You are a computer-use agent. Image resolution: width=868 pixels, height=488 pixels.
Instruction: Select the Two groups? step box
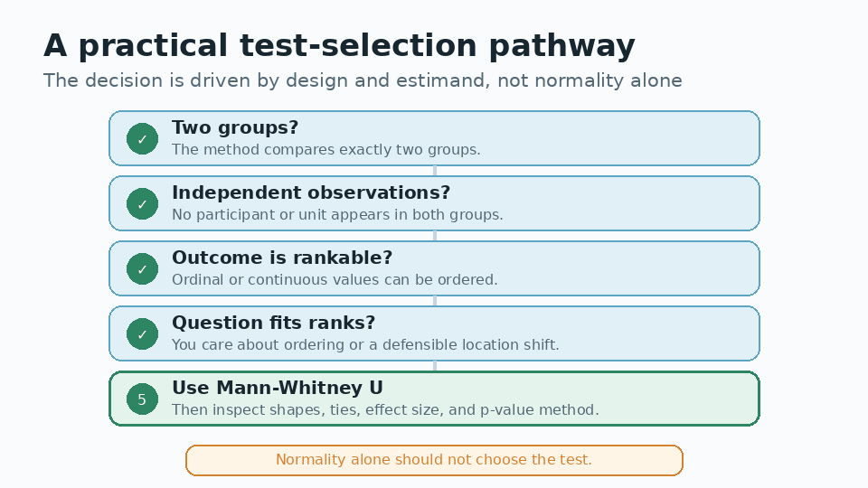point(435,138)
